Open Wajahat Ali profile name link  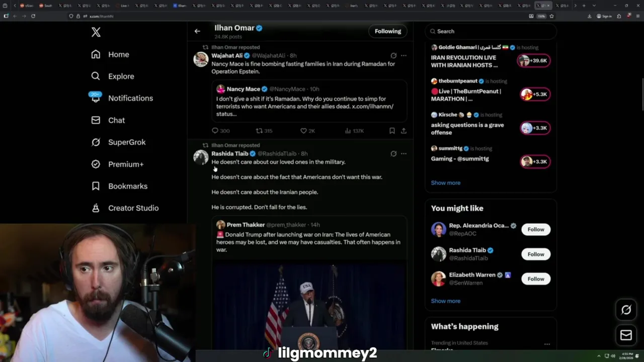(227, 55)
